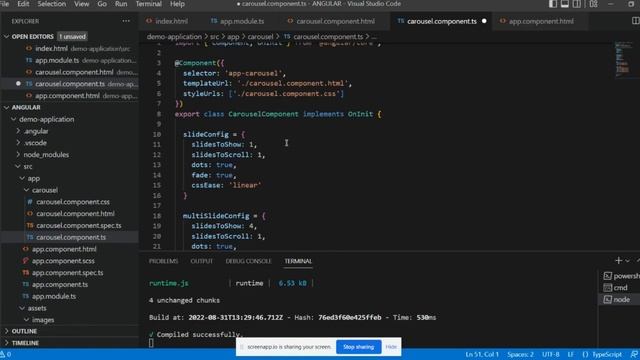Switch to the app.module.ts editor tab

[242, 21]
